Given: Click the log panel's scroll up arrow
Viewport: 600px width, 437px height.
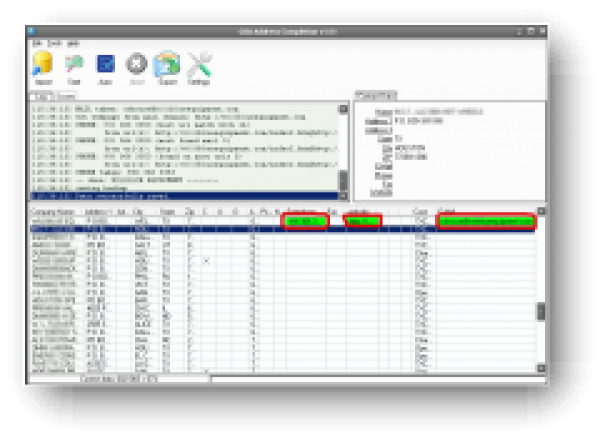Looking at the screenshot, I should pos(344,109).
